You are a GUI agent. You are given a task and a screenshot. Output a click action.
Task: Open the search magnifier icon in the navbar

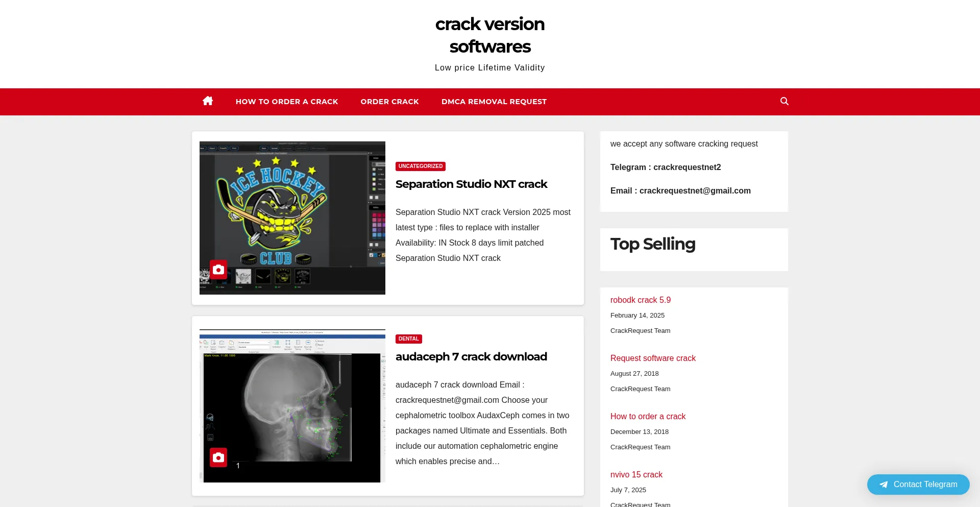(x=785, y=101)
